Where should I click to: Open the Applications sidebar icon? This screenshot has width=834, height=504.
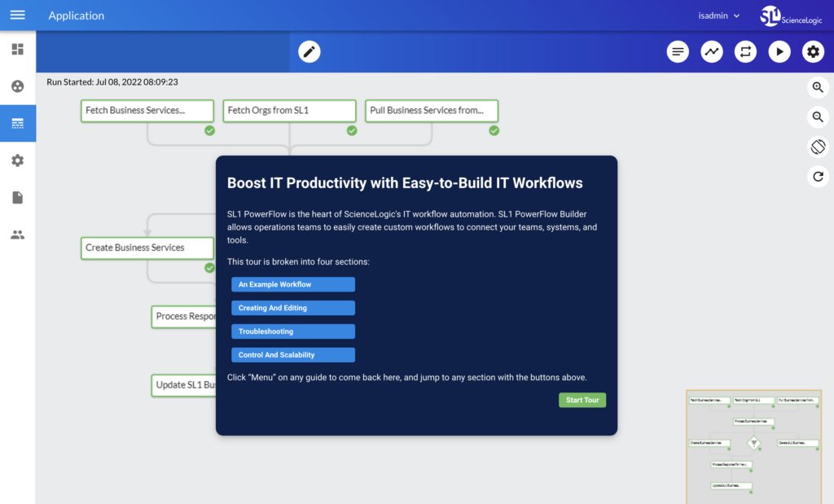pyautogui.click(x=18, y=123)
